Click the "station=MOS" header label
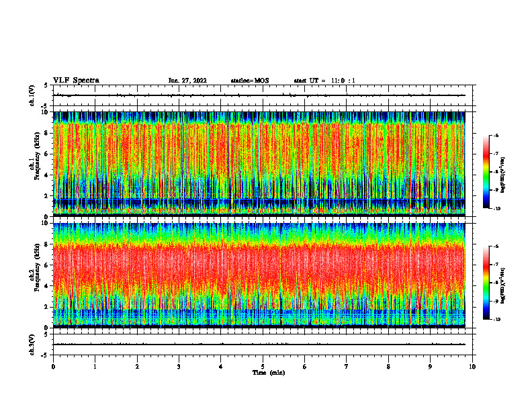 [x=250, y=81]
